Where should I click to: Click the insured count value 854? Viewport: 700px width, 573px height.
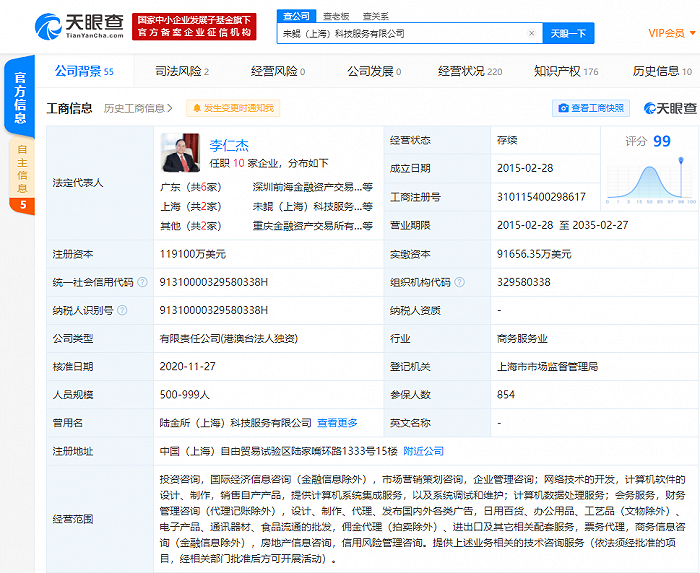(x=506, y=394)
